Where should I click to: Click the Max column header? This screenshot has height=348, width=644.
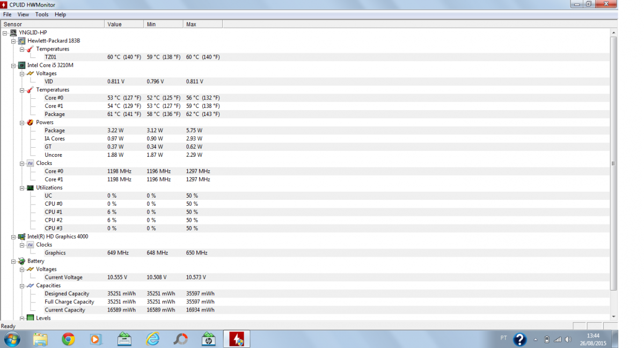[202, 24]
